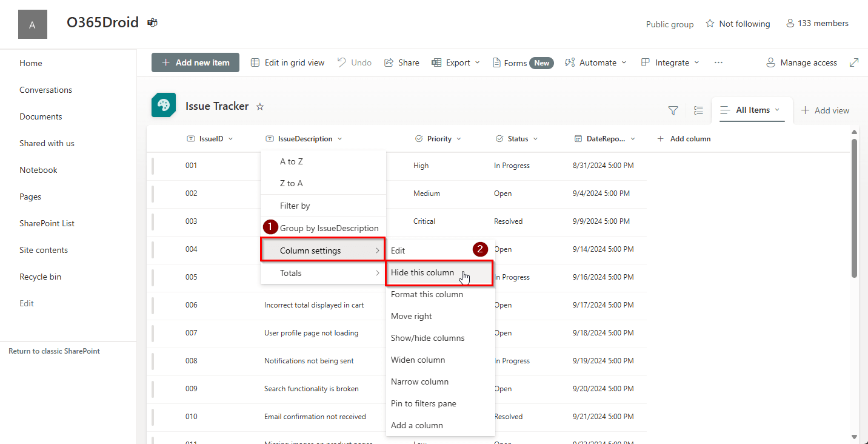Screen dimensions: 868x444
Task: Open the Share option
Action: click(401, 62)
